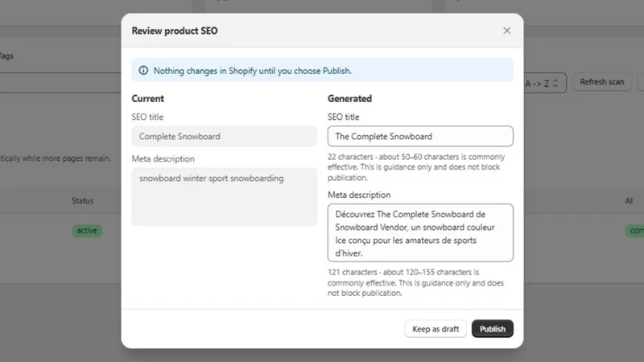Click the Status column header
This screenshot has width=644, height=362.
83,200
